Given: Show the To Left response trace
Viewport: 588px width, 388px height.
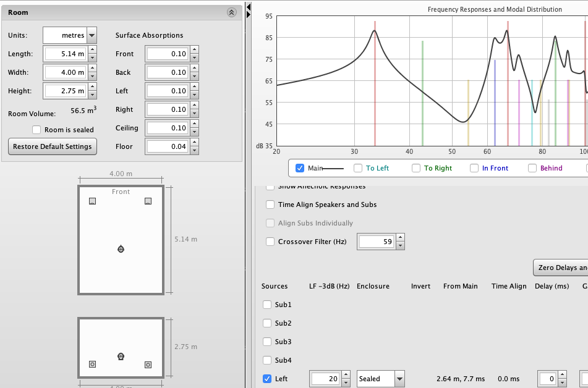Looking at the screenshot, I should tap(358, 168).
